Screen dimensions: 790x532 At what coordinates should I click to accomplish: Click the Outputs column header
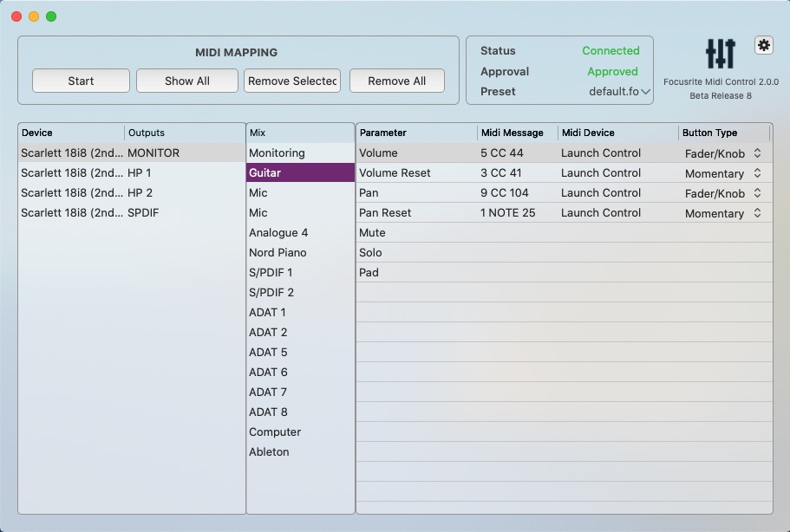click(x=185, y=133)
